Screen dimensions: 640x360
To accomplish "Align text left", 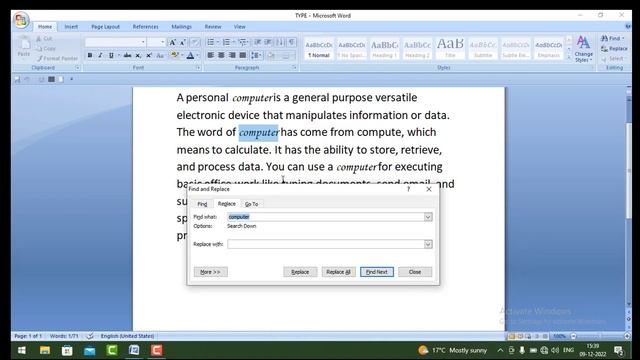I will click(211, 55).
